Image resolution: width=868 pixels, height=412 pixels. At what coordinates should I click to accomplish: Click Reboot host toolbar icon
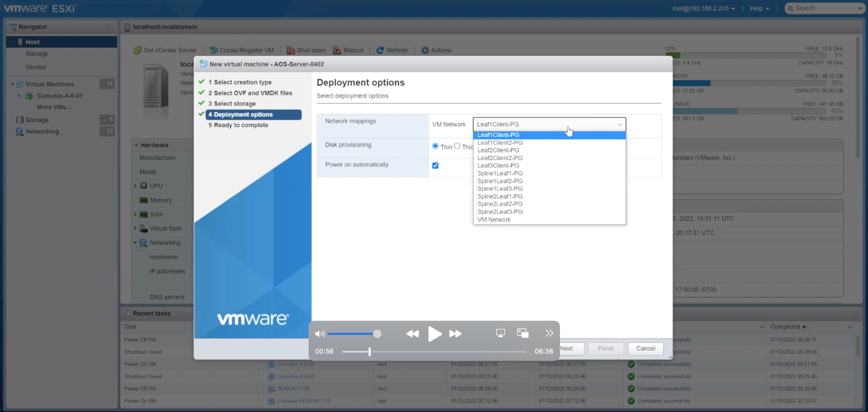337,50
